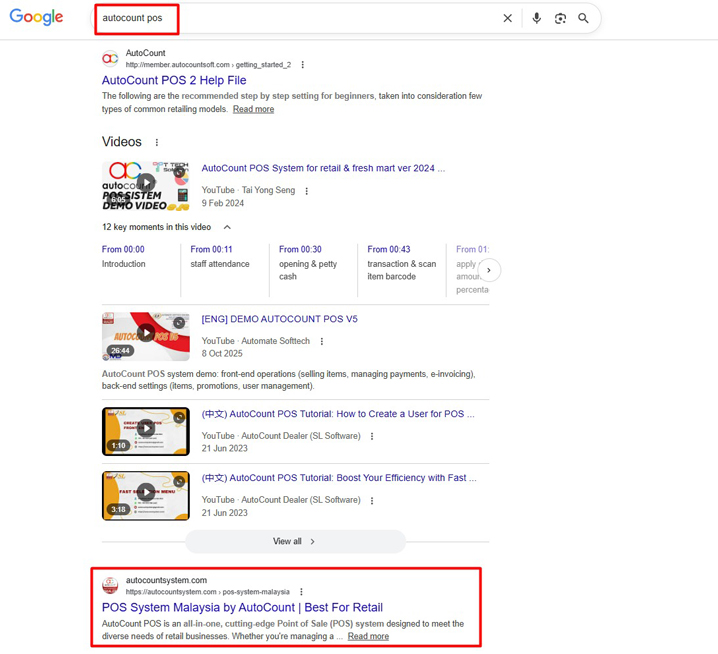Show next key moments with arrow button
This screenshot has height=654, width=718.
[489, 270]
